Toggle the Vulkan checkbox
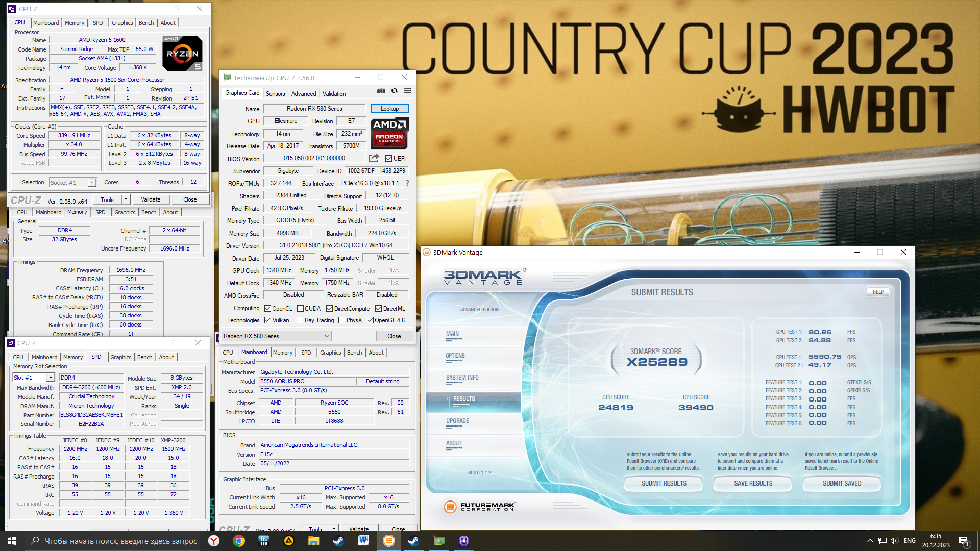The width and height of the screenshot is (980, 551). tap(267, 320)
